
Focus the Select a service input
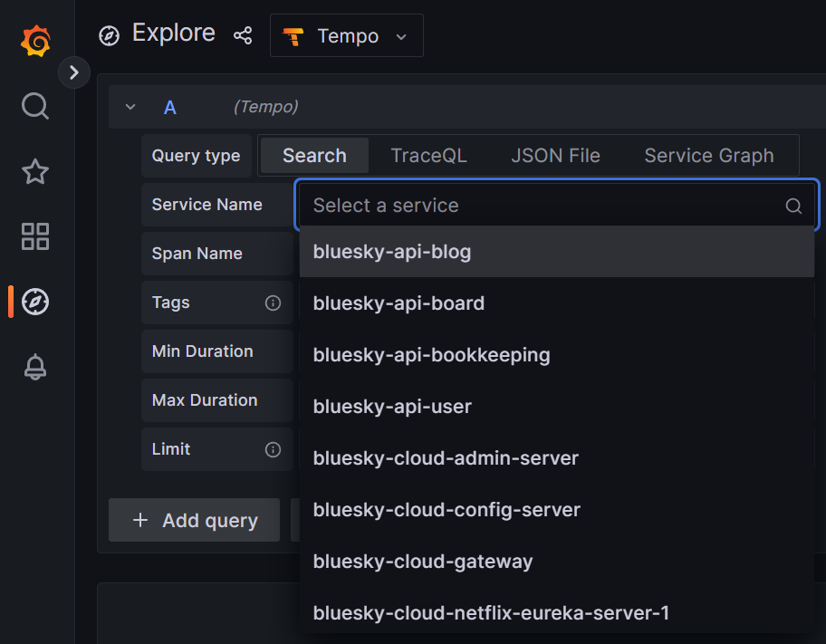(x=556, y=205)
